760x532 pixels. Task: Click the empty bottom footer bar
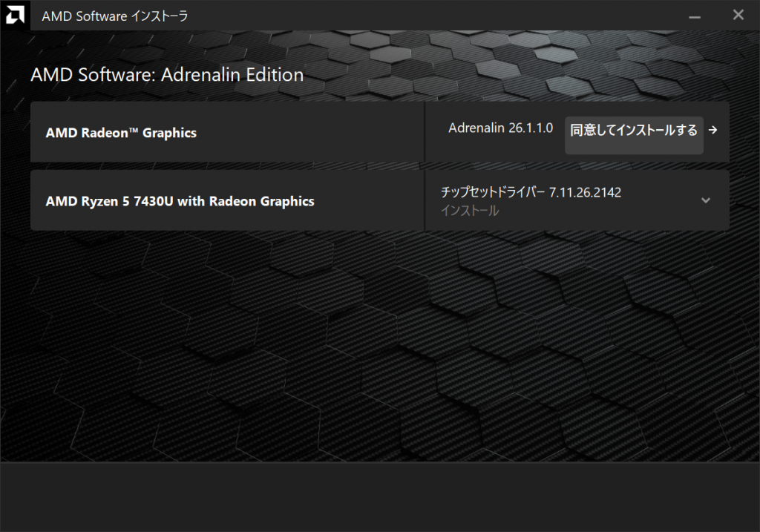(x=380, y=496)
